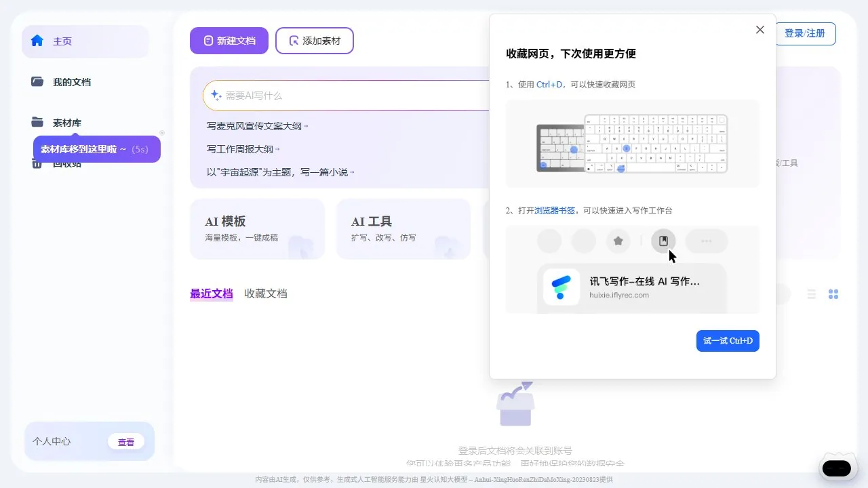
Task: Click the empty-box icon under recent documents
Action: (515, 404)
